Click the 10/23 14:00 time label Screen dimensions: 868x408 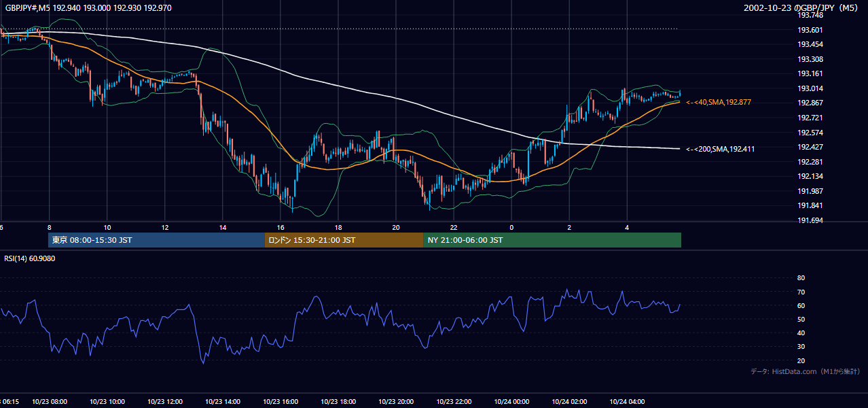click(x=222, y=401)
